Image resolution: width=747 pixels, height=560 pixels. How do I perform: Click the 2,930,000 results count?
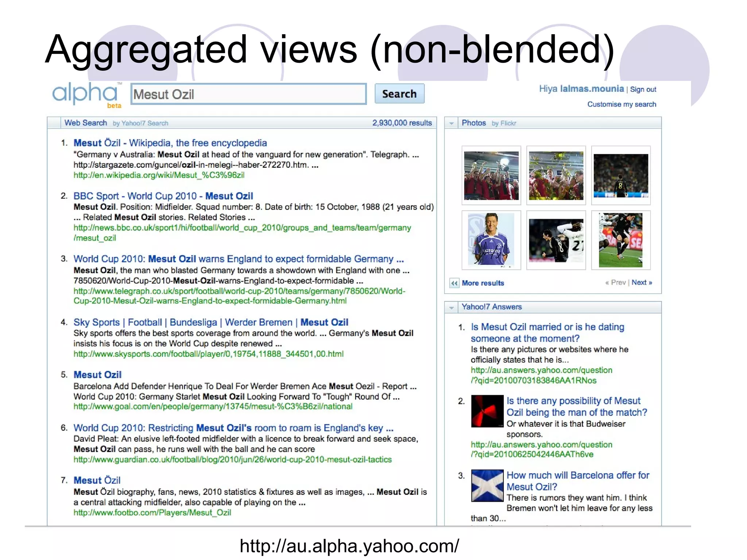click(x=402, y=123)
